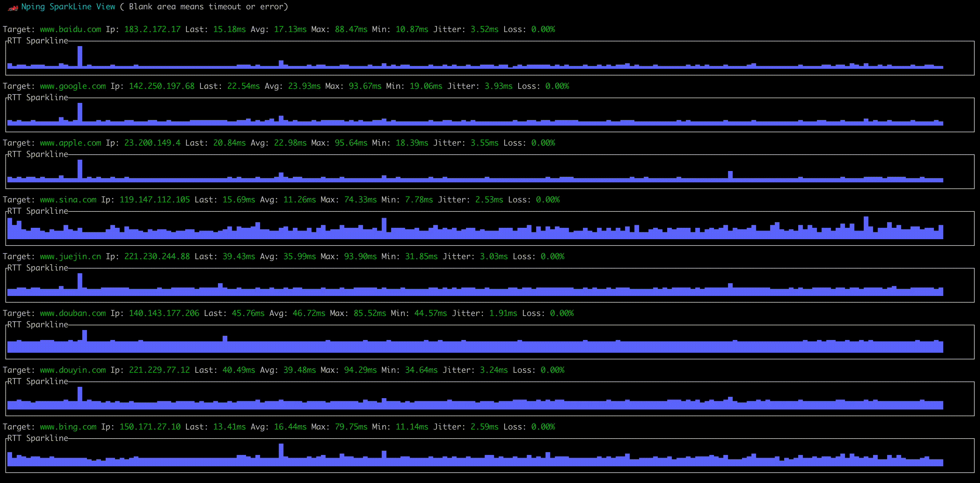
Task: Click douyin's Last value 40.49ms
Action: click(239, 370)
